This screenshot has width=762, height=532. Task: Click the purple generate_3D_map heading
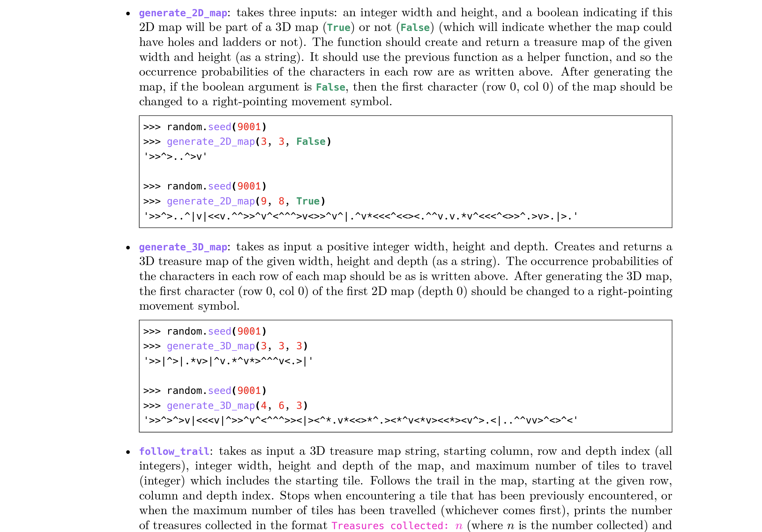[183, 247]
